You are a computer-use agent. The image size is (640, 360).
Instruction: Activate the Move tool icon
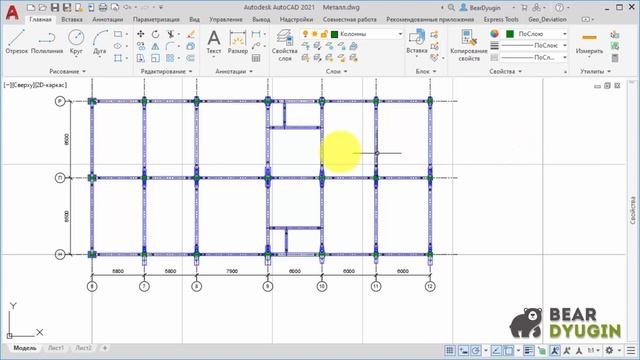(x=141, y=34)
